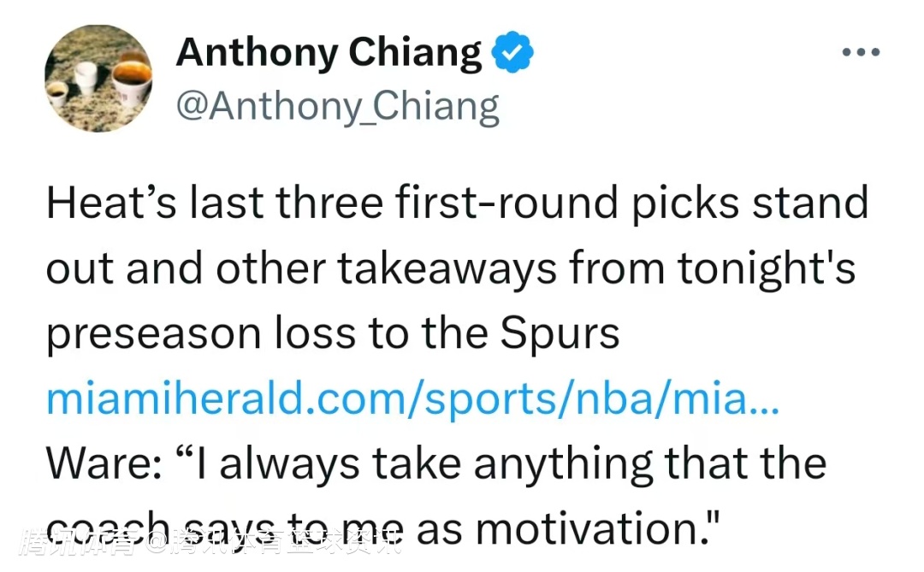
Task: Open the @Anthony_Chiang handle link
Action: coord(337,108)
